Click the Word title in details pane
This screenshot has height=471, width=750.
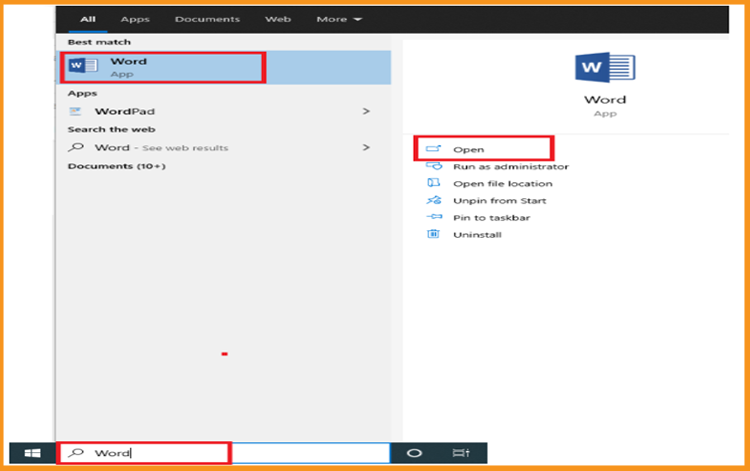click(605, 99)
